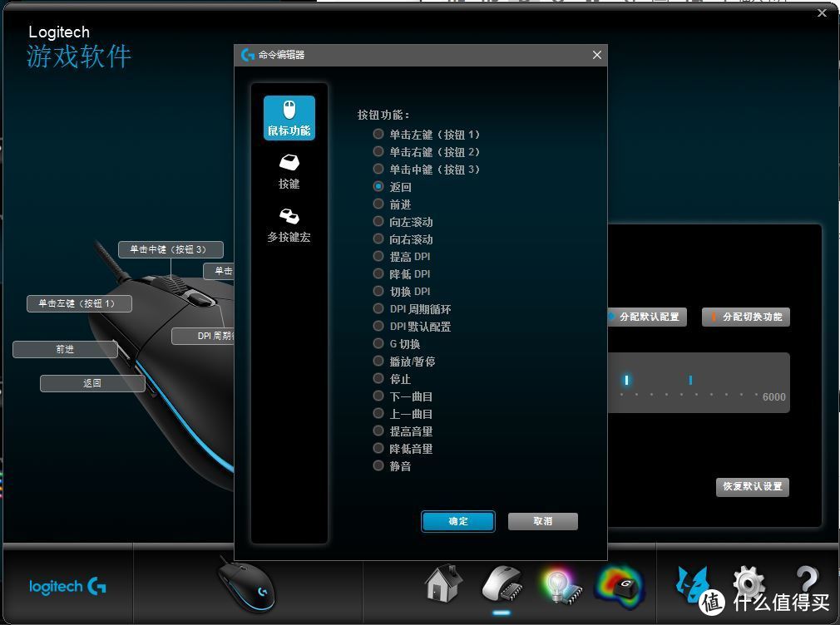Click the 单击中键（按钮 3）label on mouse diagram
This screenshot has height=625, width=840.
[x=170, y=249]
